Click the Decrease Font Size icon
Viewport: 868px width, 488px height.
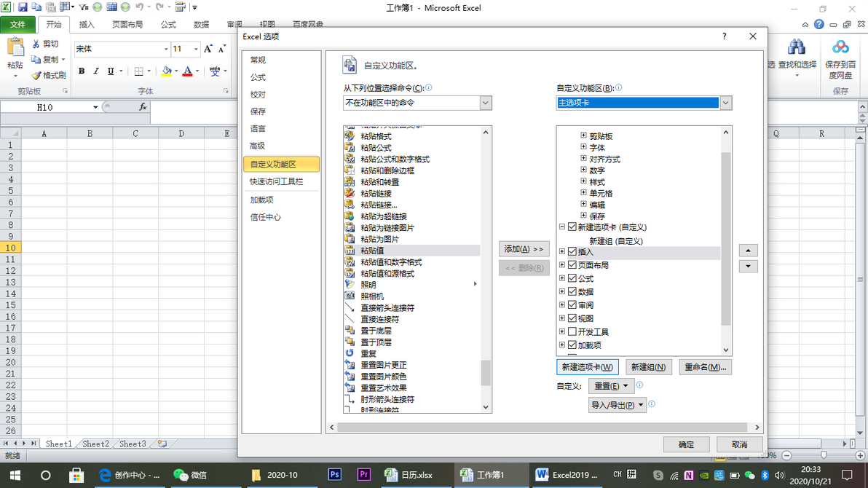click(222, 49)
